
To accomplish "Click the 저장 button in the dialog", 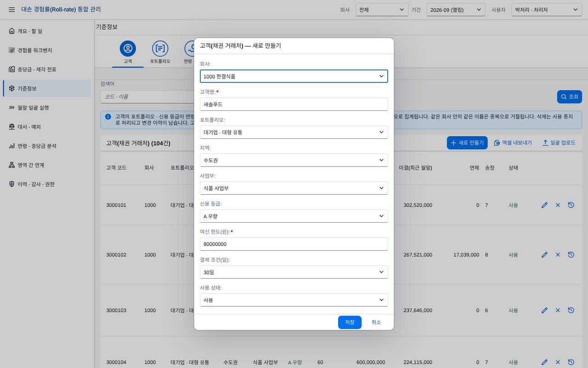I will [350, 322].
